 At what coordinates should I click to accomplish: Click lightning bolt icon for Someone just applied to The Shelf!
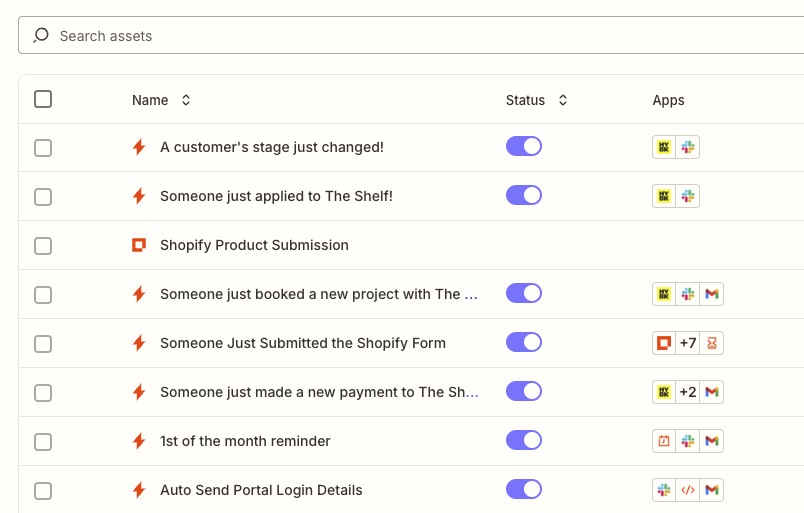point(139,196)
